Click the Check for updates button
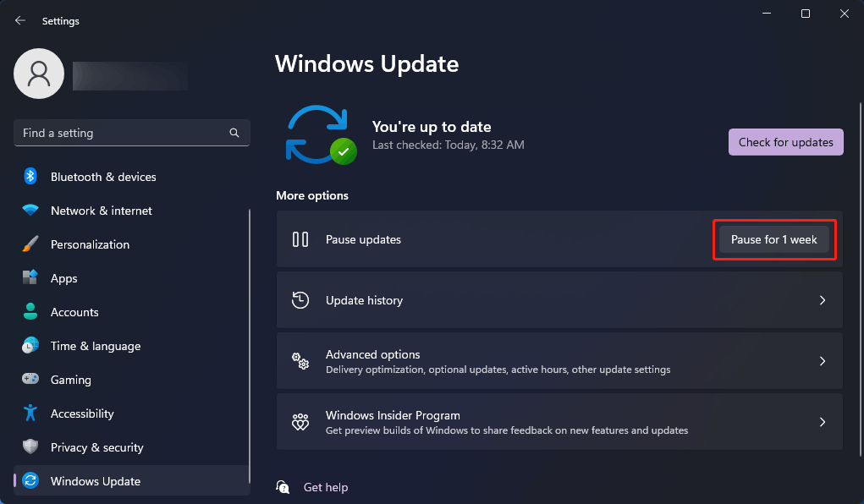 pos(785,142)
